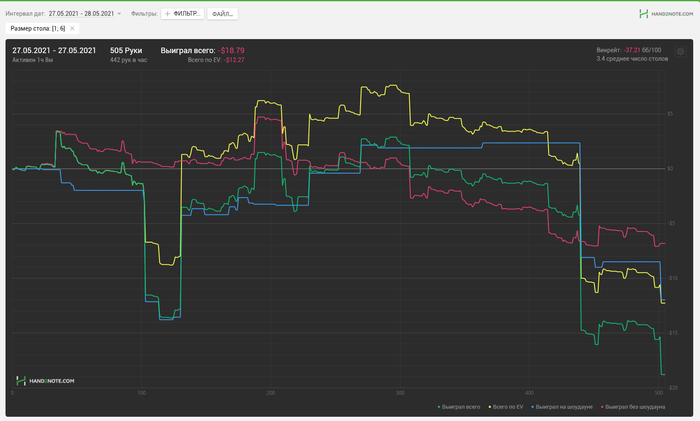The height and width of the screenshot is (421, 700).
Task: Click the '3.4 среднее число столов' text
Action: point(632,58)
